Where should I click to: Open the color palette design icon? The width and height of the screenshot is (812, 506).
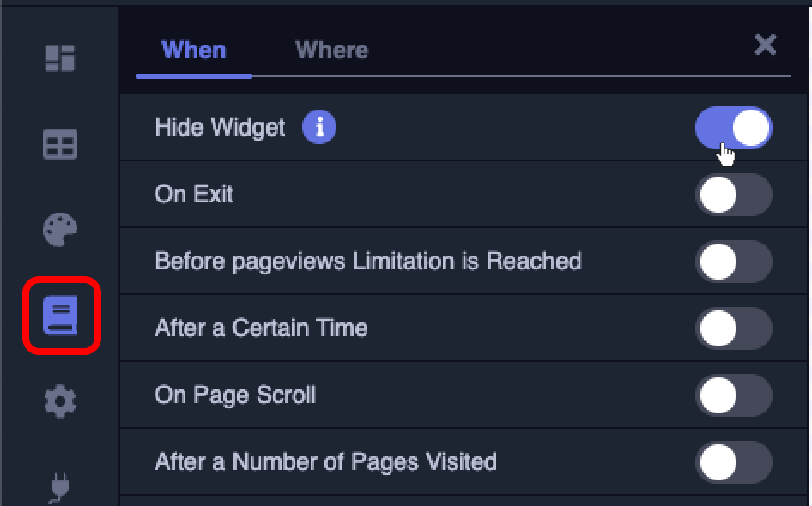[x=60, y=230]
